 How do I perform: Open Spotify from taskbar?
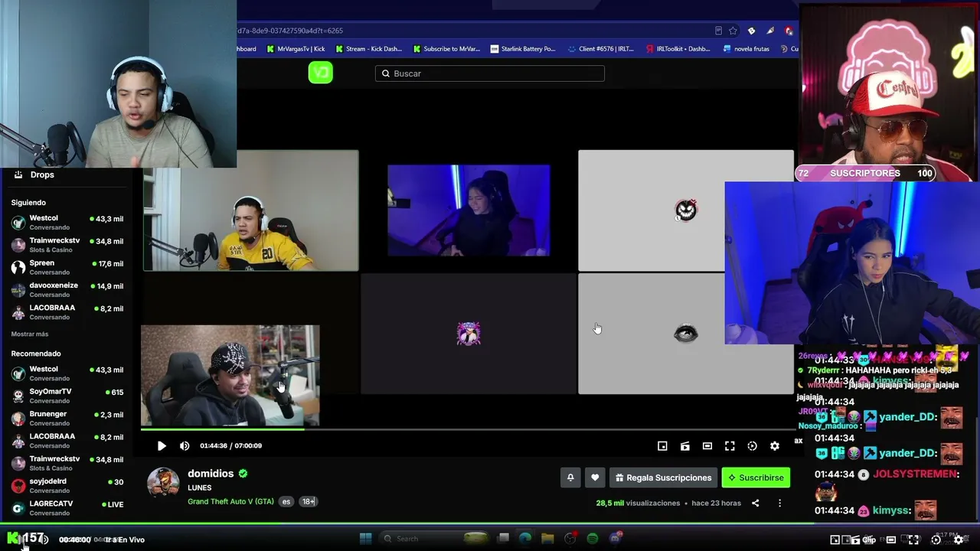593,539
